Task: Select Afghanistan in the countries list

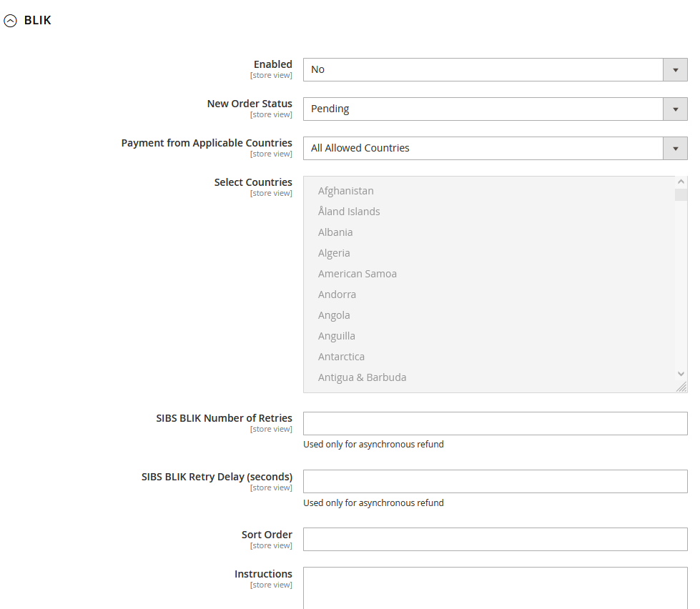Action: pos(346,191)
